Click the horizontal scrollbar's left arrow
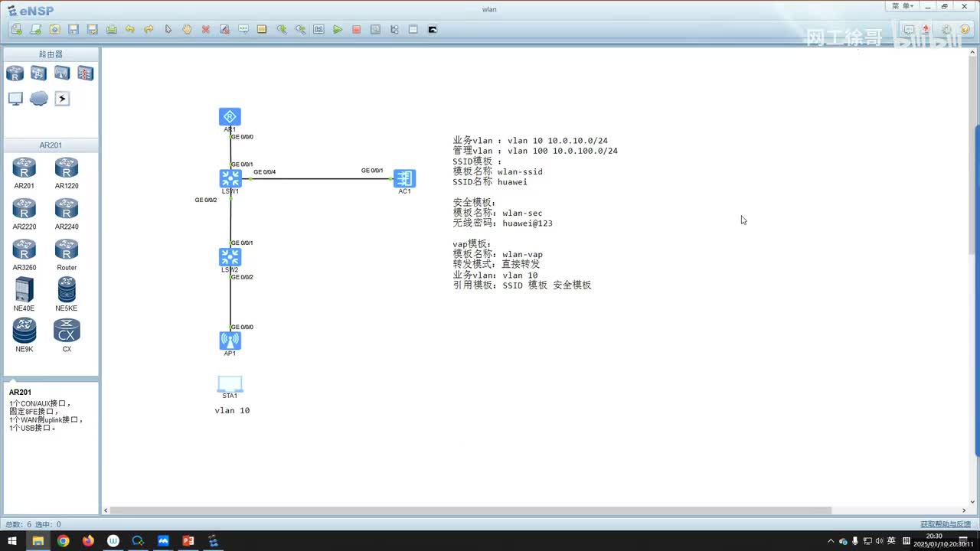This screenshot has height=551, width=980. [106, 510]
